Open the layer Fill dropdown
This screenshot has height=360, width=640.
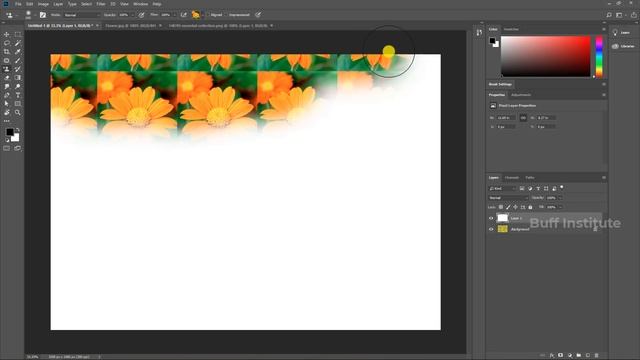(560, 207)
